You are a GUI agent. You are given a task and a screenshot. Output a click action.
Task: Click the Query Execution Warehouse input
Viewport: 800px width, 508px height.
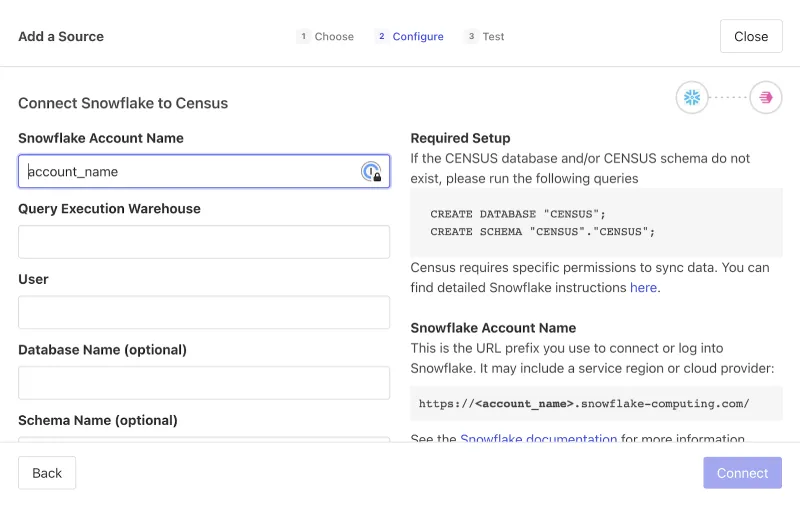point(204,242)
